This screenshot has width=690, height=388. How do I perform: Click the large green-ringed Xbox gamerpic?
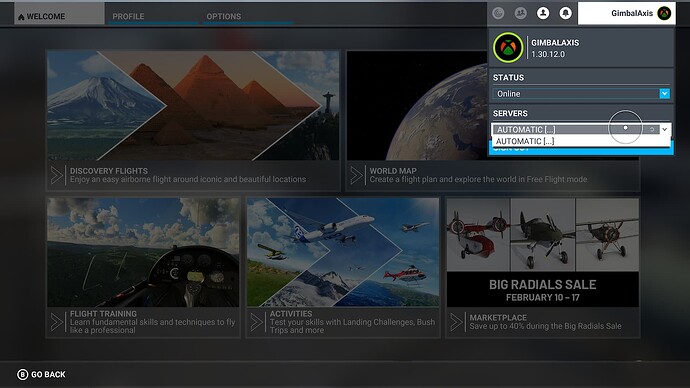tap(508, 48)
